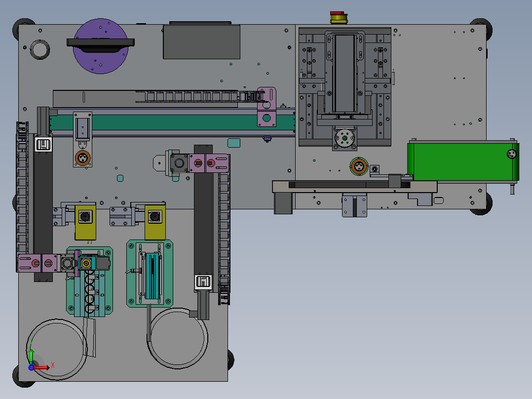Click the blue origin ball of the triad
Image resolution: width=532 pixels, height=399 pixels.
[31, 367]
